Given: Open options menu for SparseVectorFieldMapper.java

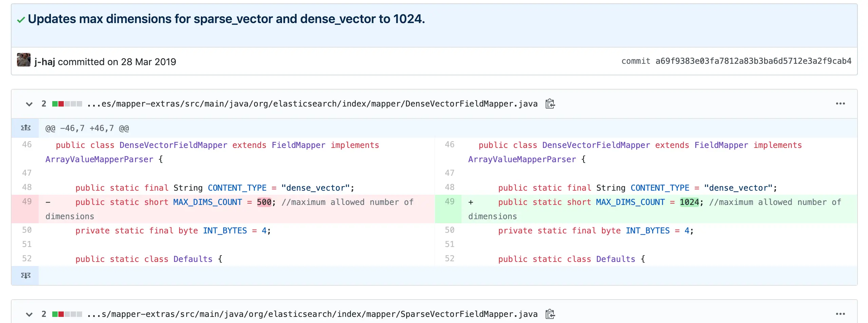Looking at the screenshot, I should (x=841, y=314).
